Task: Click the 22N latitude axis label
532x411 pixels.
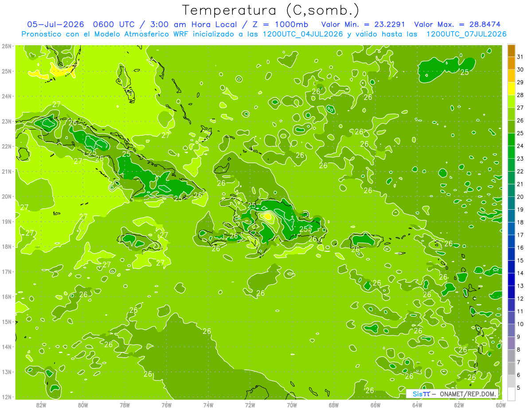Action: (6, 146)
